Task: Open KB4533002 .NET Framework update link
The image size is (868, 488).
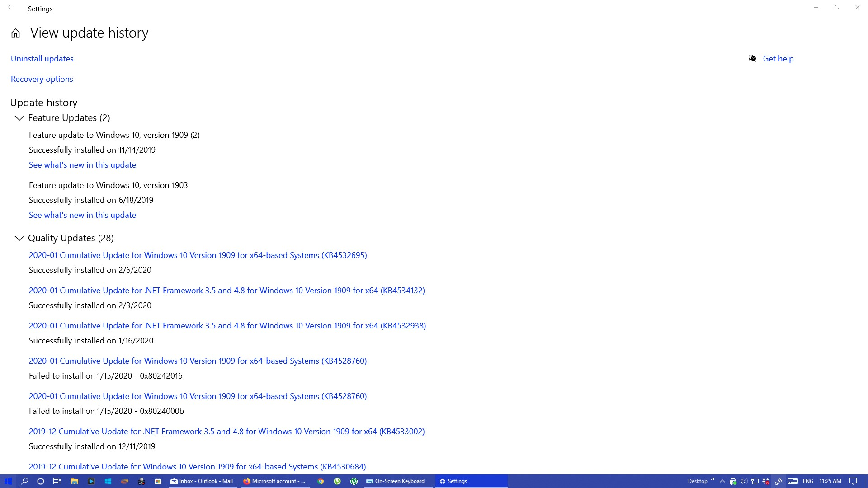Action: pyautogui.click(x=227, y=432)
